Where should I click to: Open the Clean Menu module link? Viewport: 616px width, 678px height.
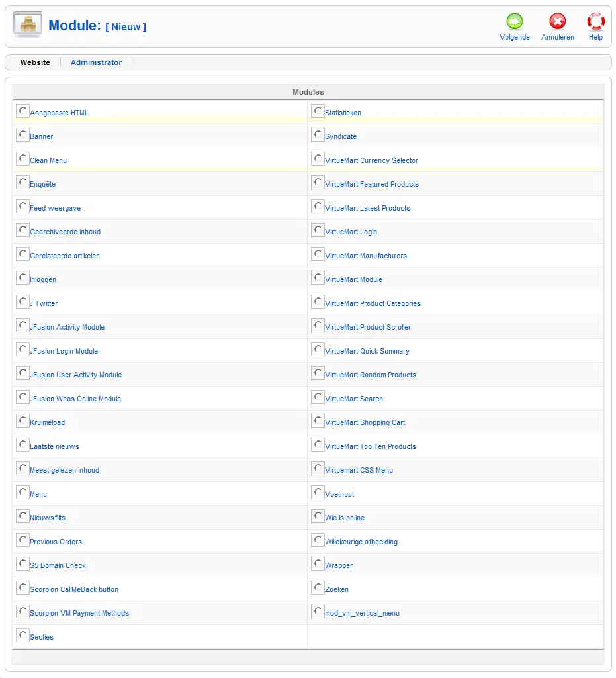point(48,160)
